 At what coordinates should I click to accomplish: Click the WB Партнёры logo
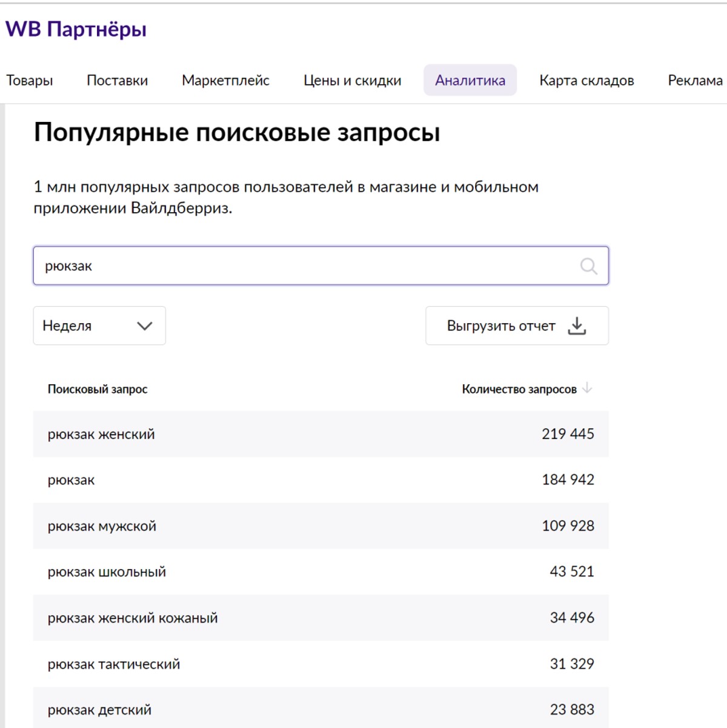76,29
